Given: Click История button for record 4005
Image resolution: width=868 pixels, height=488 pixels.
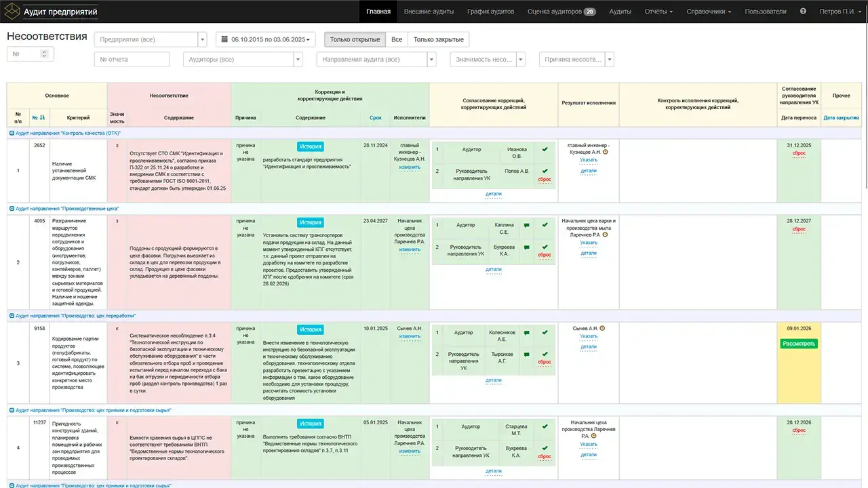Looking at the screenshot, I should [311, 222].
